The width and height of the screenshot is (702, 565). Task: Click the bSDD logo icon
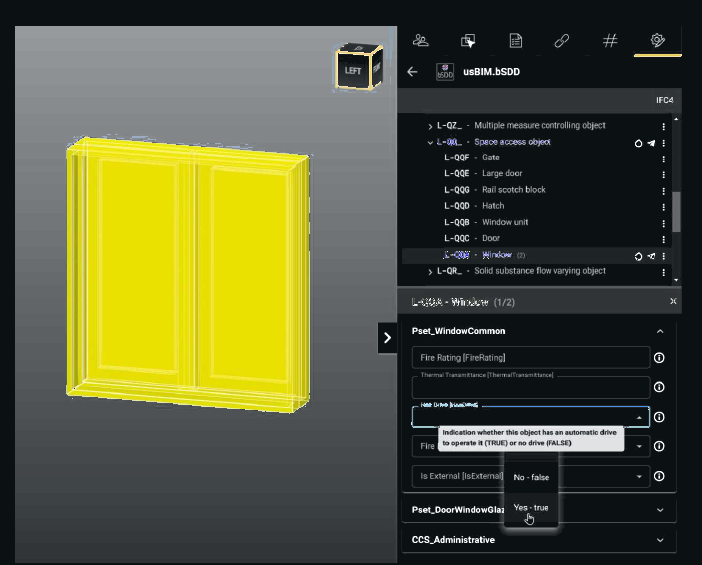[x=445, y=72]
